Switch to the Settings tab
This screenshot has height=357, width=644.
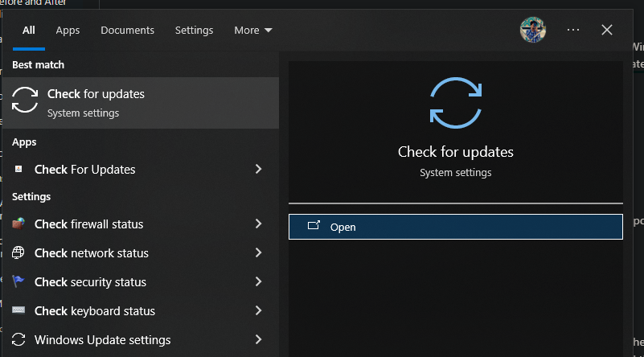(x=194, y=31)
